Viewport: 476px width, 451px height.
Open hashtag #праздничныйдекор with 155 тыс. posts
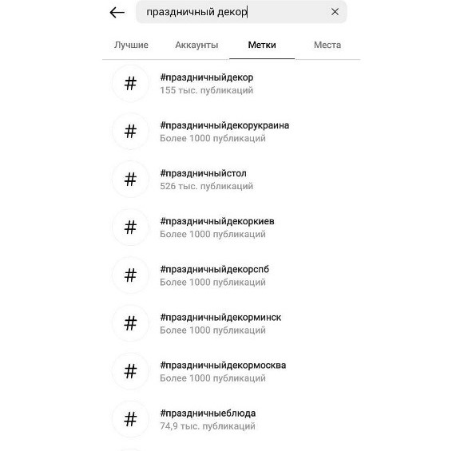tap(232, 83)
